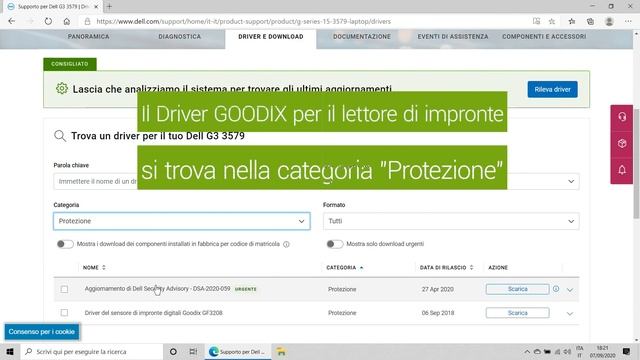Show hidden system tray icons

(x=527, y=351)
